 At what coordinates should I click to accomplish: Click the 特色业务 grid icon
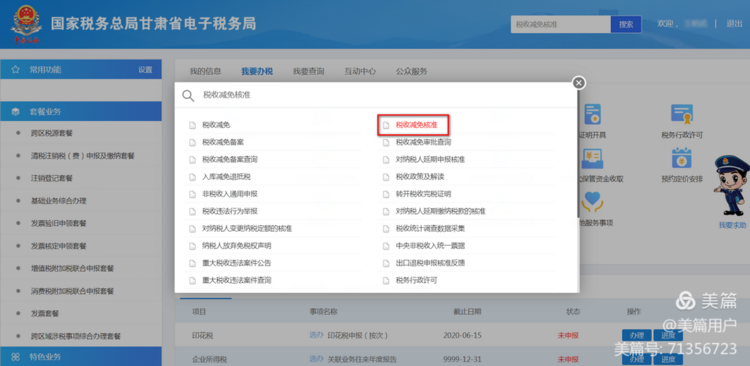[15, 357]
